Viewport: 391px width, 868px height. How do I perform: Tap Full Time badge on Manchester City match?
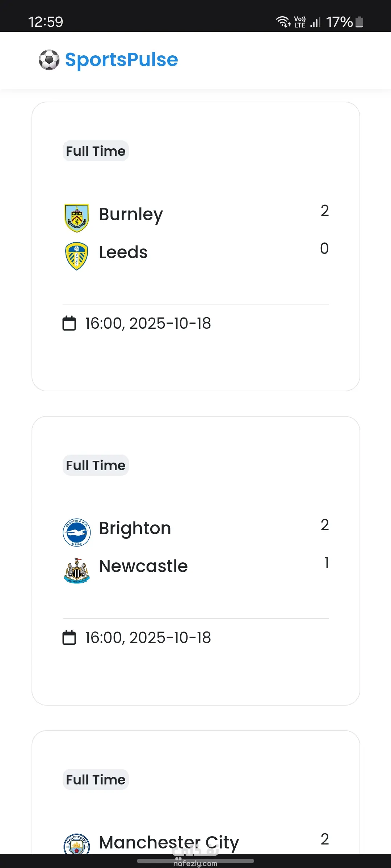pos(96,780)
